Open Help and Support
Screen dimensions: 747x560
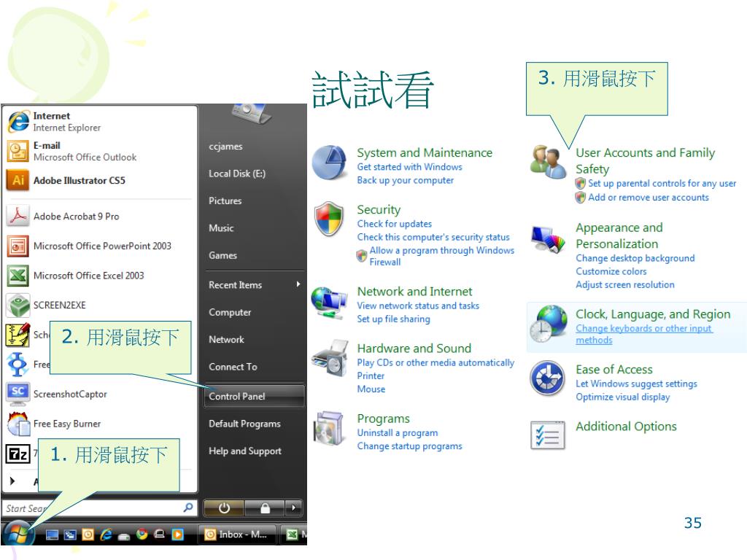(x=245, y=451)
